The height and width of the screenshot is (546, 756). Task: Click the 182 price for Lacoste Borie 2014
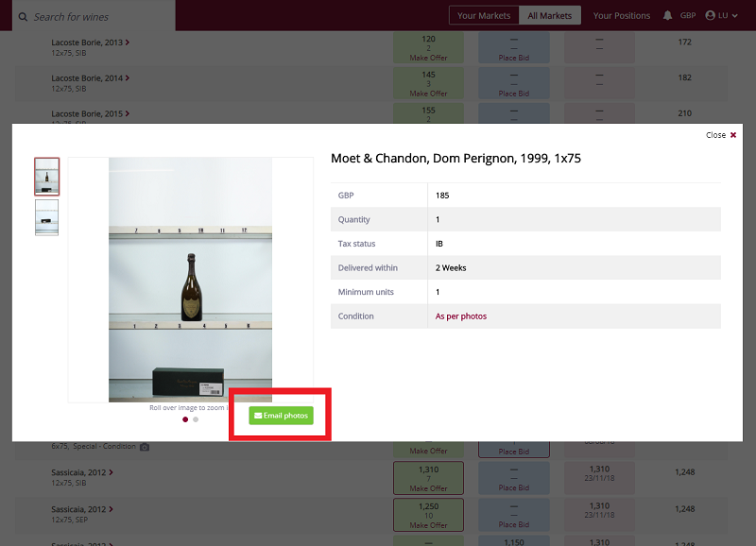(x=684, y=77)
